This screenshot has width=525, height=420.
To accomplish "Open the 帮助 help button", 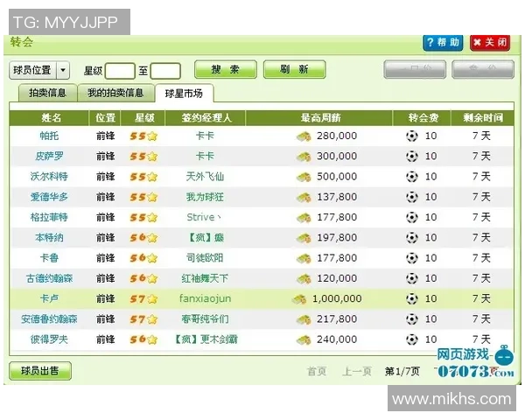I will pyautogui.click(x=443, y=43).
